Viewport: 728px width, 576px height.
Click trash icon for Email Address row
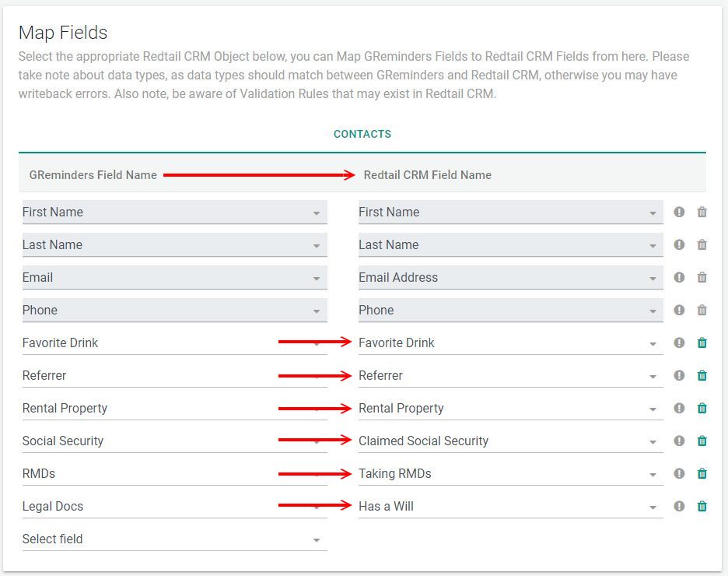tap(702, 277)
